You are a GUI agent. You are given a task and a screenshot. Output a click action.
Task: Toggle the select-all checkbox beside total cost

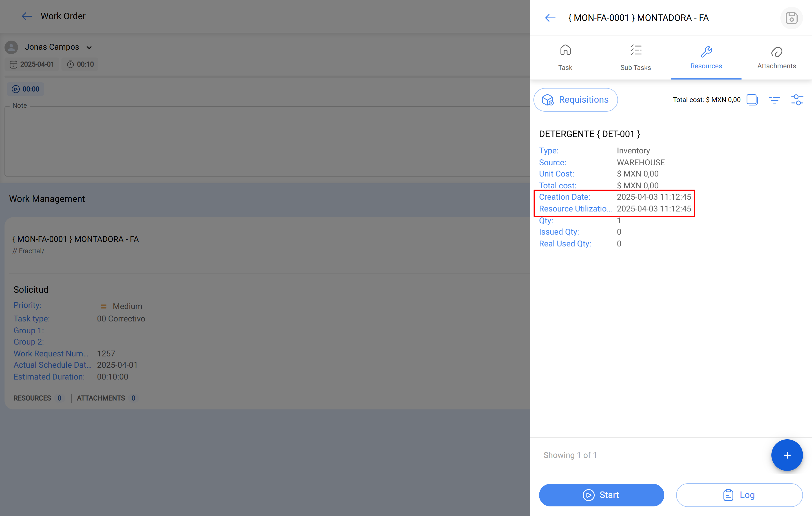coord(752,100)
